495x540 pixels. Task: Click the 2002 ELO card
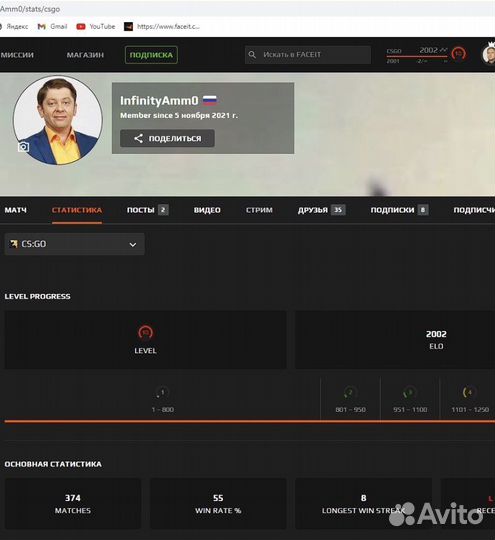[395, 340]
